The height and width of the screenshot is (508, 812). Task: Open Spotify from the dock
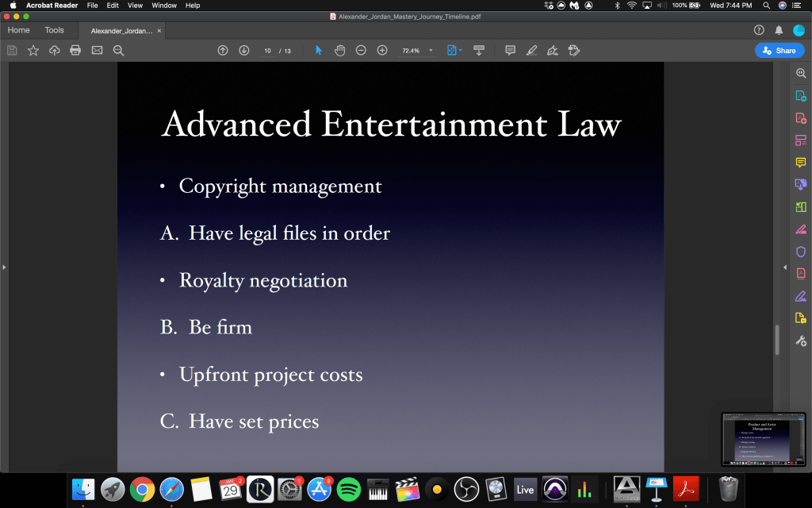349,488
